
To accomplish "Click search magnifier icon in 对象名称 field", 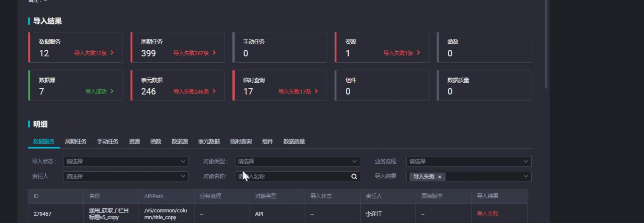I will (x=354, y=177).
